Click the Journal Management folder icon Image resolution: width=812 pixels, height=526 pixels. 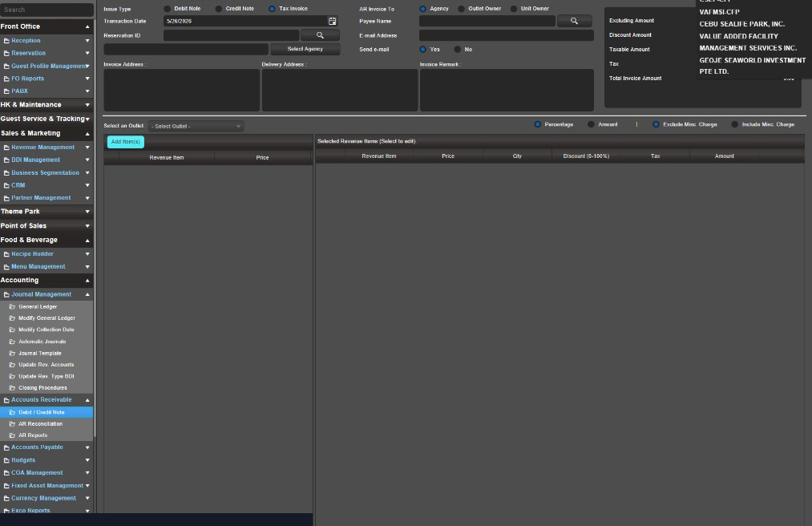(x=6, y=294)
